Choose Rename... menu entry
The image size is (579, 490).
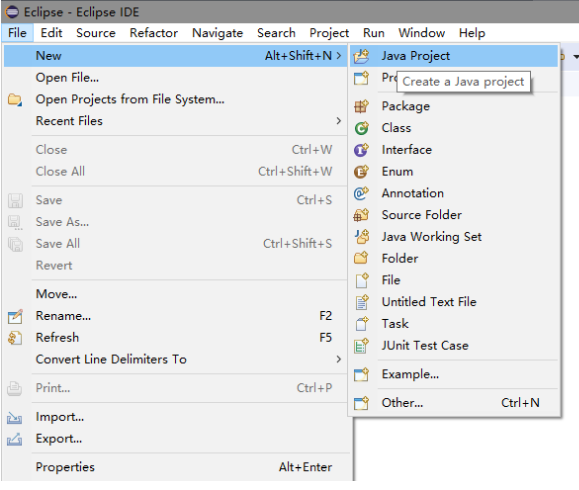coord(175,316)
